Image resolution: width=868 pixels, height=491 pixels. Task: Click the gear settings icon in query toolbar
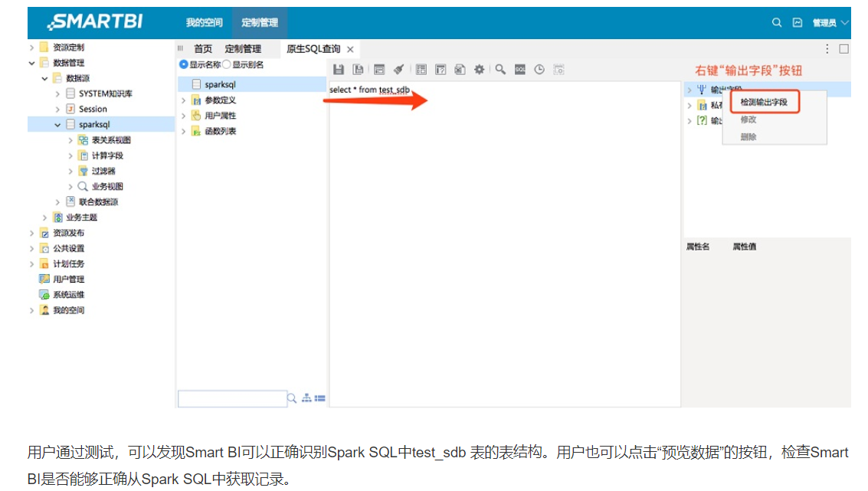(x=480, y=69)
